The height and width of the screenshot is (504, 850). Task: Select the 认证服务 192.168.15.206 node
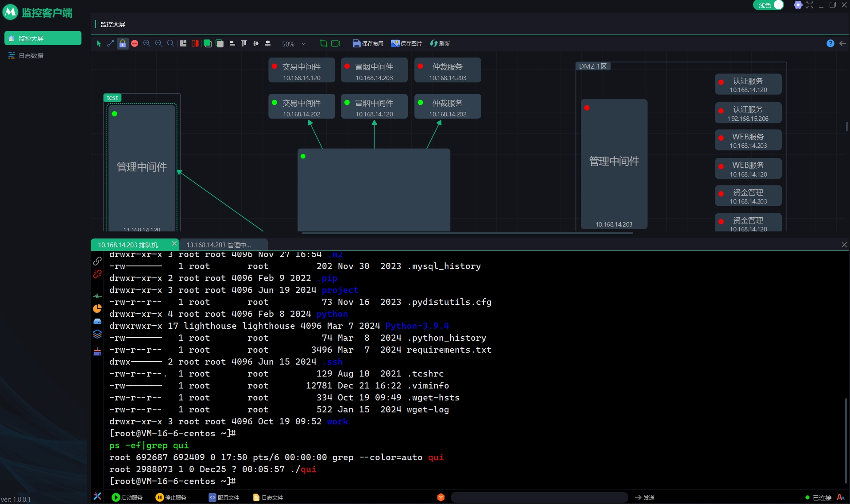748,113
